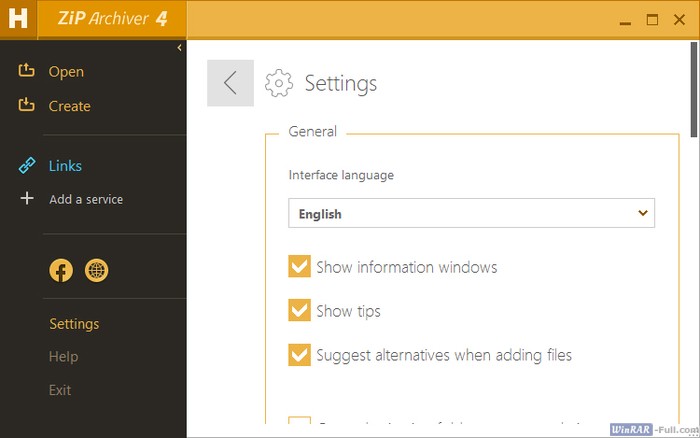Disable the Show tips checkbox

pyautogui.click(x=299, y=311)
